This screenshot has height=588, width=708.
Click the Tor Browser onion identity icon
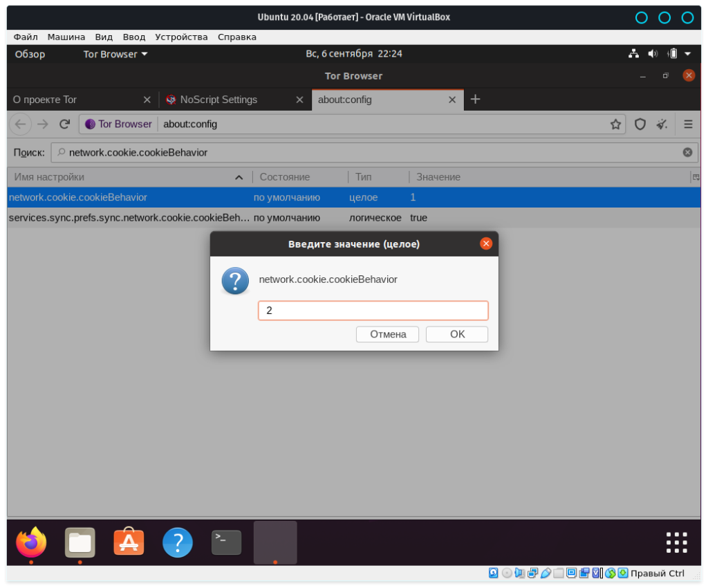(x=90, y=125)
